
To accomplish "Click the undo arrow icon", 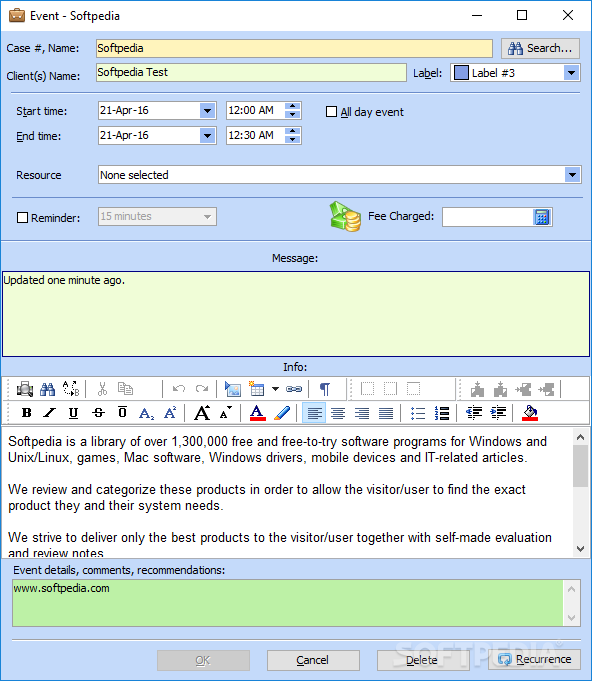I will click(179, 389).
